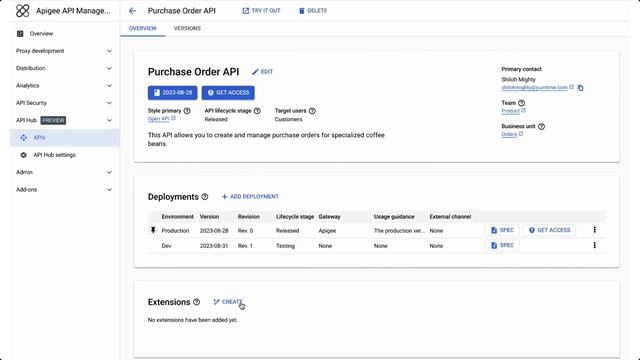Click the pin icon on Production row

pos(153,230)
